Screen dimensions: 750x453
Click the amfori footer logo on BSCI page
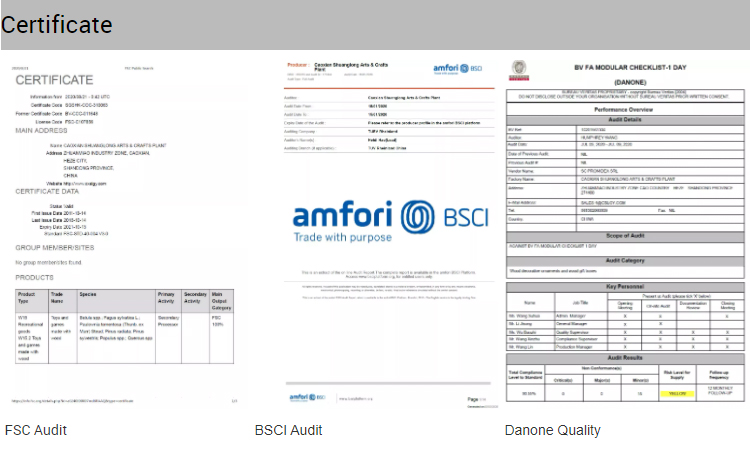tap(307, 397)
